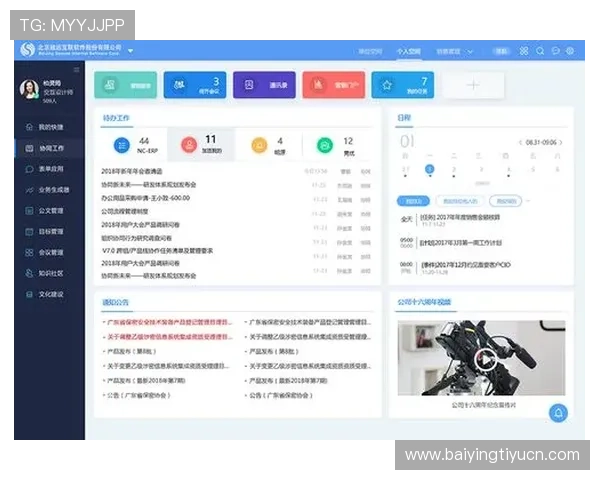Click the floating blue bell notification button
The height and width of the screenshot is (480, 600).
[558, 413]
